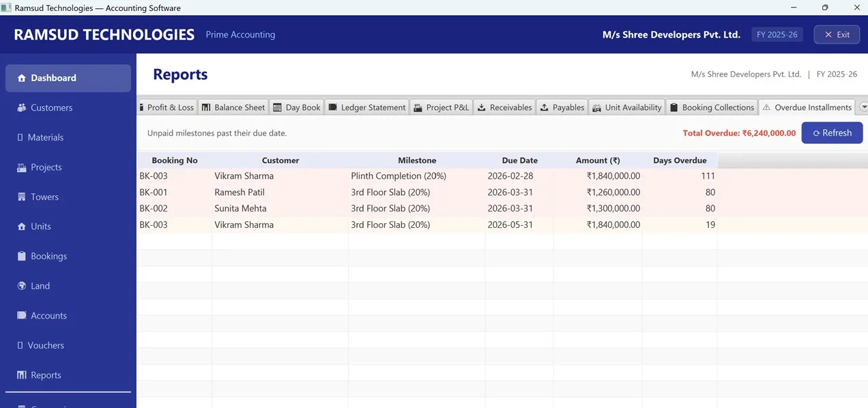Viewport: 868px width, 408px height.
Task: Sort by the Customer column header
Action: [x=280, y=160]
